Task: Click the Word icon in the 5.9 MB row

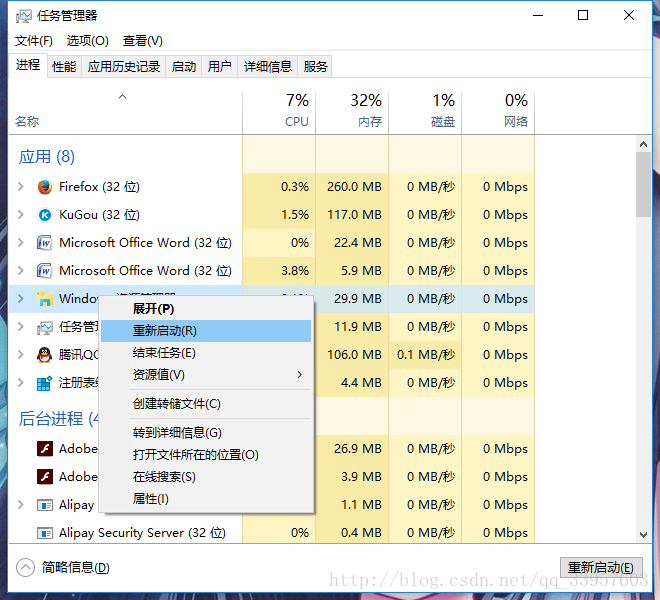Action: (45, 271)
